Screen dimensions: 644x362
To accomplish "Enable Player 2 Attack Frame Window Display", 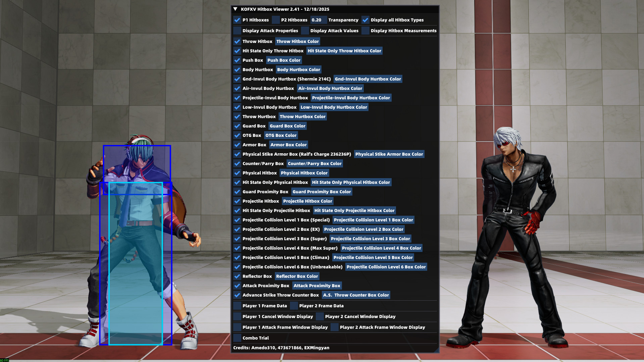I will coord(335,327).
